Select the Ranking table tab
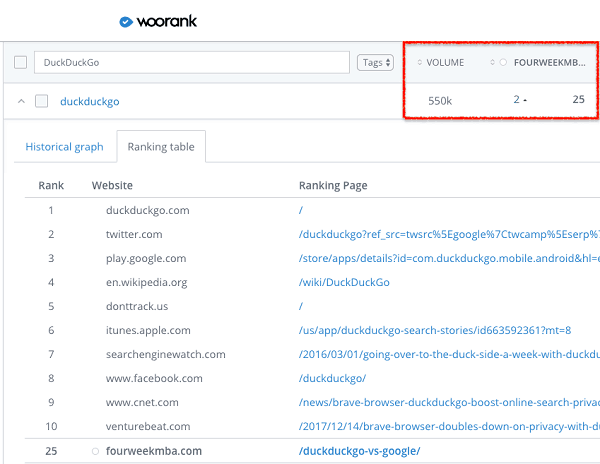 161,147
